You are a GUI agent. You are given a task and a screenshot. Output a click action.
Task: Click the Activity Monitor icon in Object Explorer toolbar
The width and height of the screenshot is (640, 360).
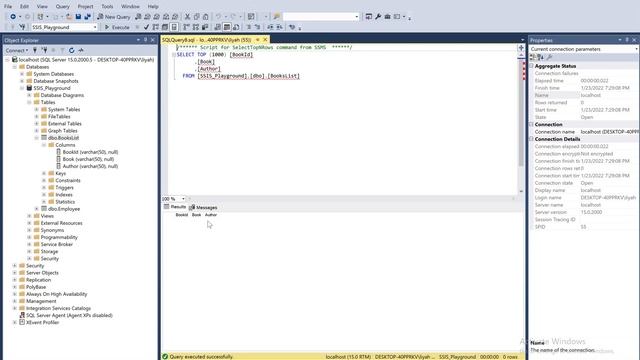pos(81,51)
